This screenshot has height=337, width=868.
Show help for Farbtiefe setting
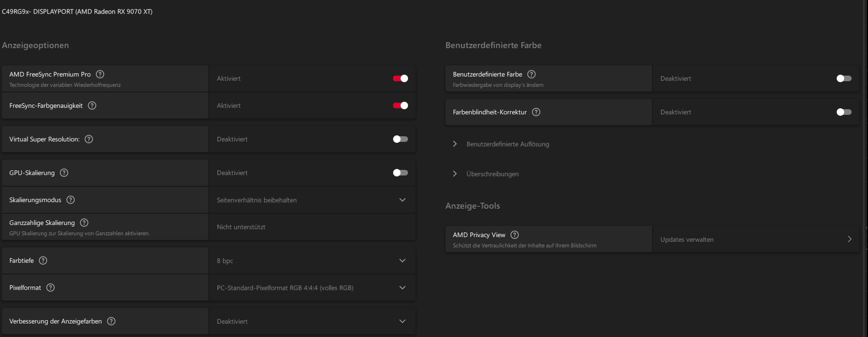tap(43, 260)
